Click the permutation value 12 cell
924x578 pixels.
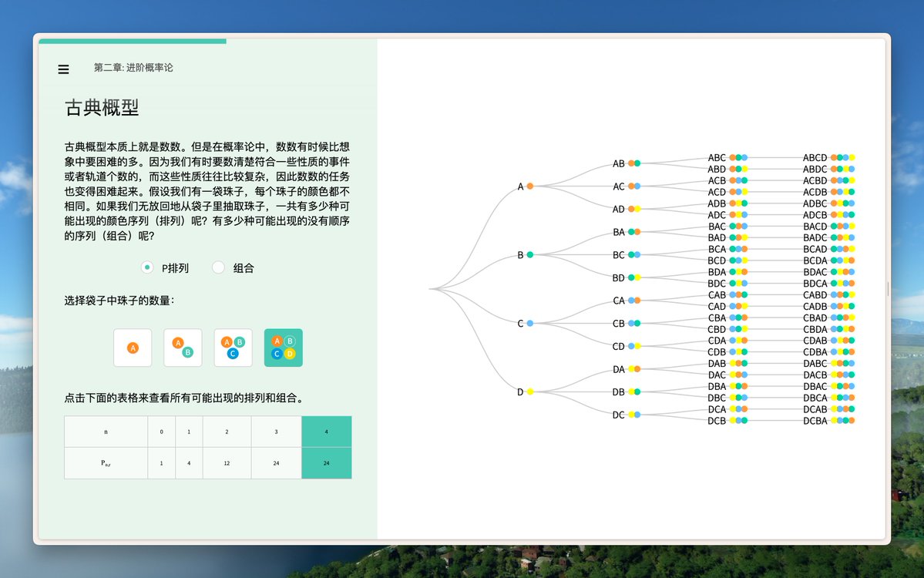pos(227,463)
